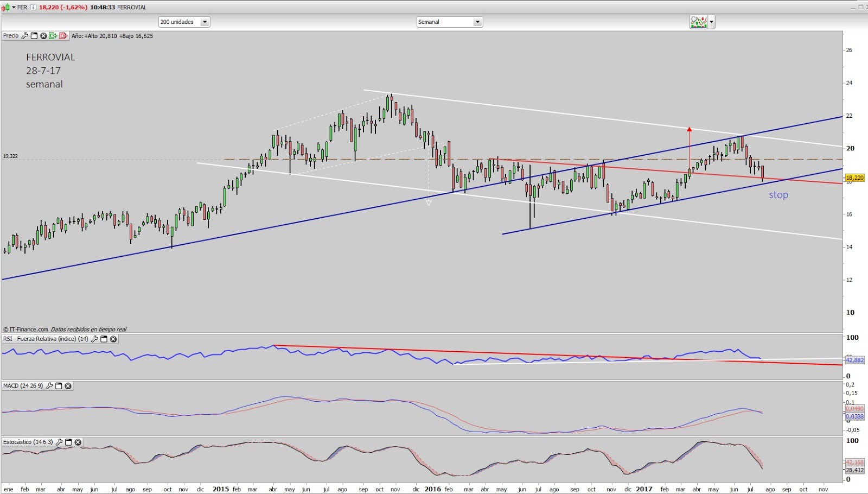
Task: Click the red 18,220 (-1,62%) quote
Action: [63, 8]
